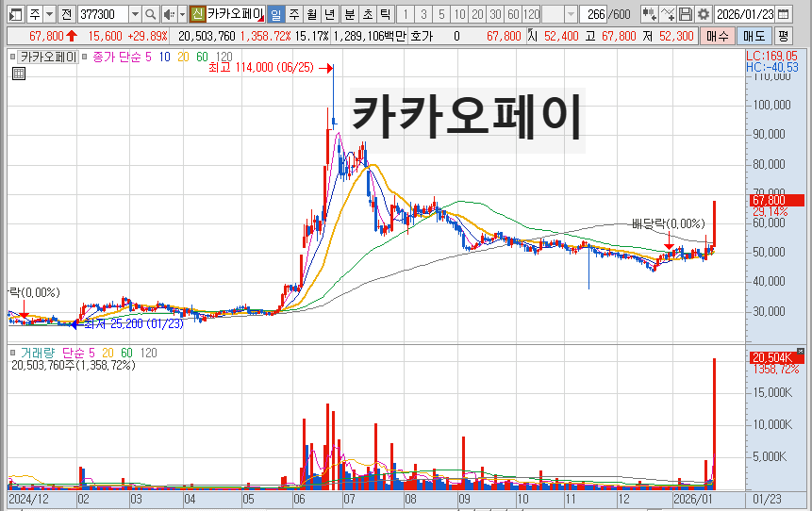
Task: Select interval 10 button
Action: (x=459, y=14)
